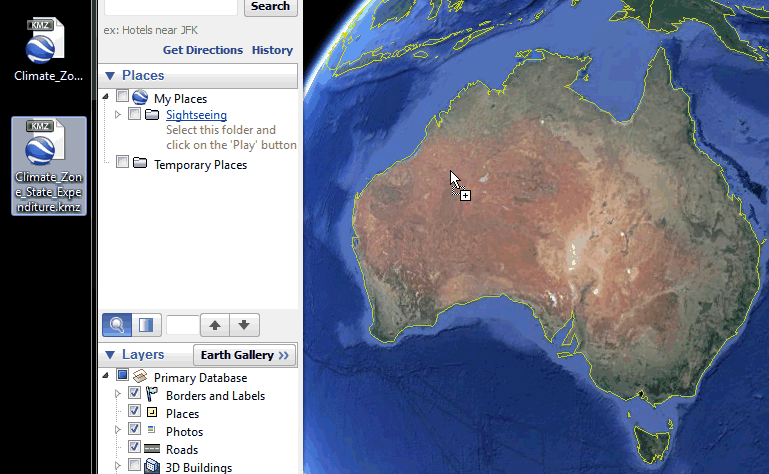Expand the Sightseeing folder tree arrow

118,115
